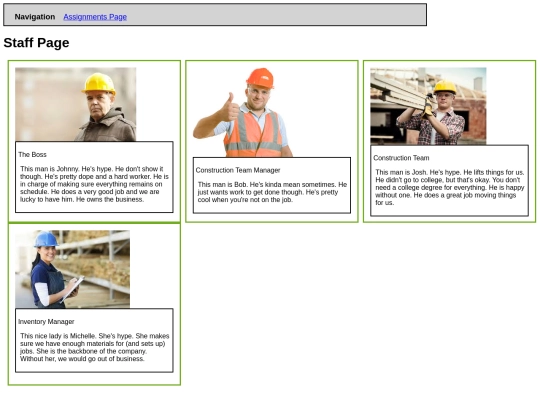Select the photo of Michelle with clipboard

72,269
